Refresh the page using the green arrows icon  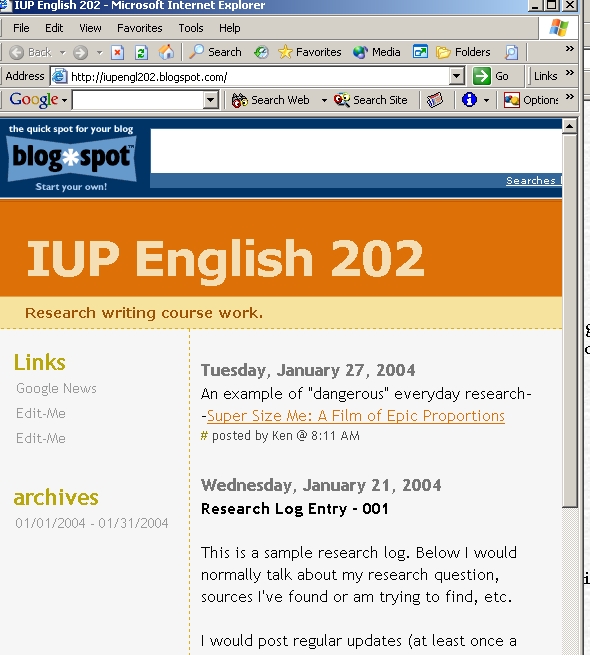(x=141, y=53)
